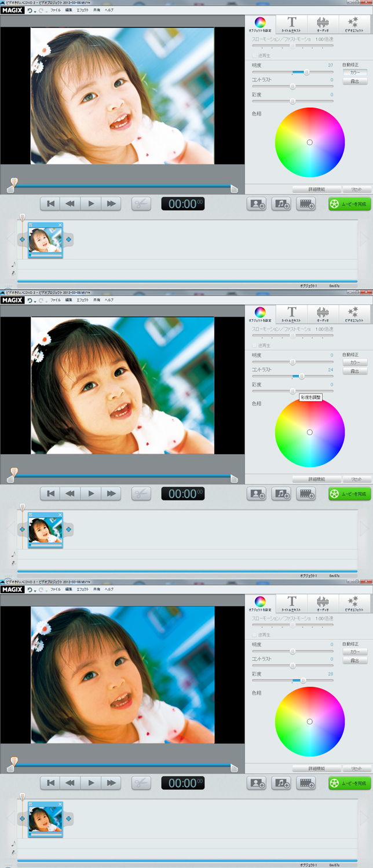Click auto-correct 露出 button, brightness-37 window
The image size is (373, 868).
(355, 82)
